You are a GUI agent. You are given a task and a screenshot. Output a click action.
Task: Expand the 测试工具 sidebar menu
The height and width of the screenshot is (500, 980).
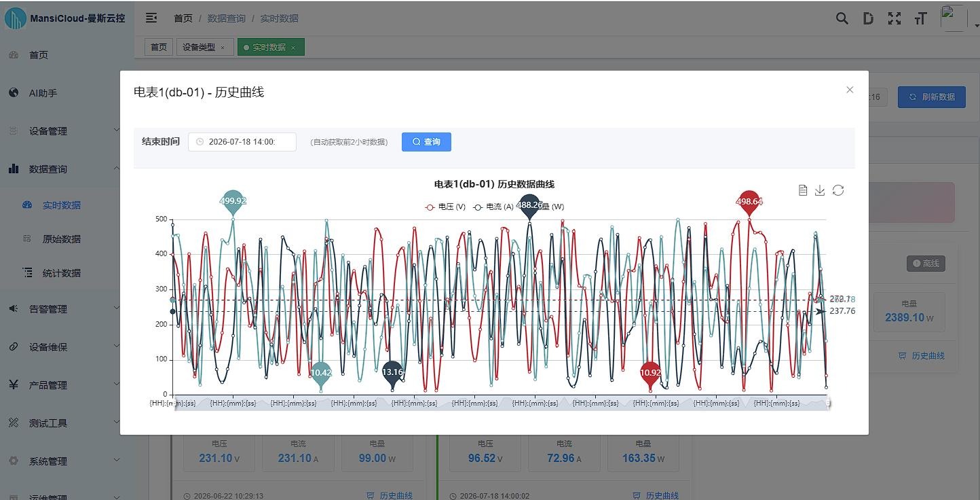point(67,423)
